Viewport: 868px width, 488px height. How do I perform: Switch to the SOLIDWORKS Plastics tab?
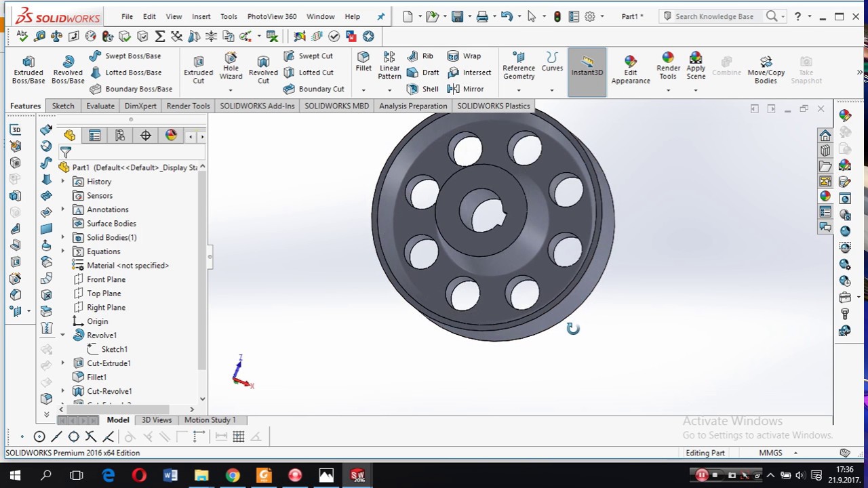493,106
